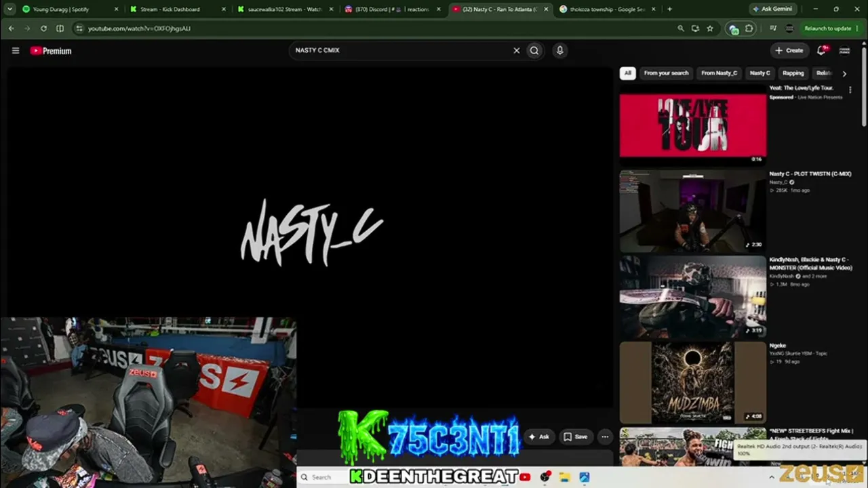Open the blue app pinned on the taskbar
The image size is (868, 488).
tap(584, 477)
